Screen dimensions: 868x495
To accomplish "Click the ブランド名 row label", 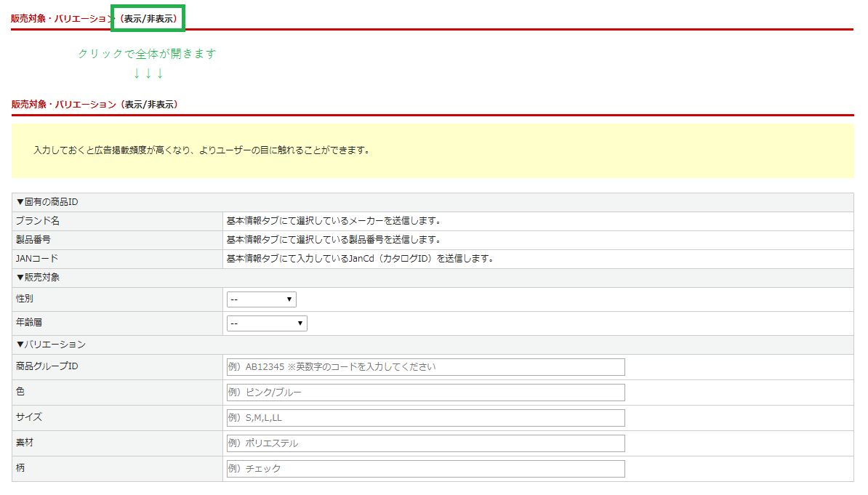I will (38, 221).
